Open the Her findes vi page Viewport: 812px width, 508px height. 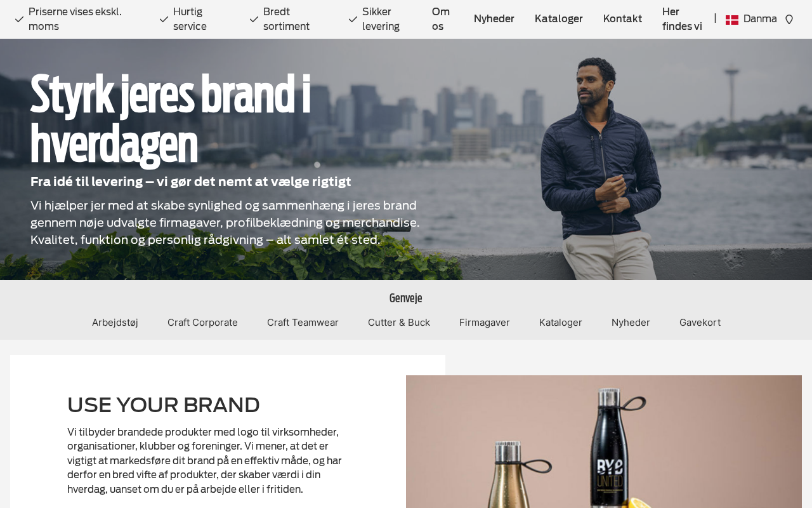tap(682, 19)
